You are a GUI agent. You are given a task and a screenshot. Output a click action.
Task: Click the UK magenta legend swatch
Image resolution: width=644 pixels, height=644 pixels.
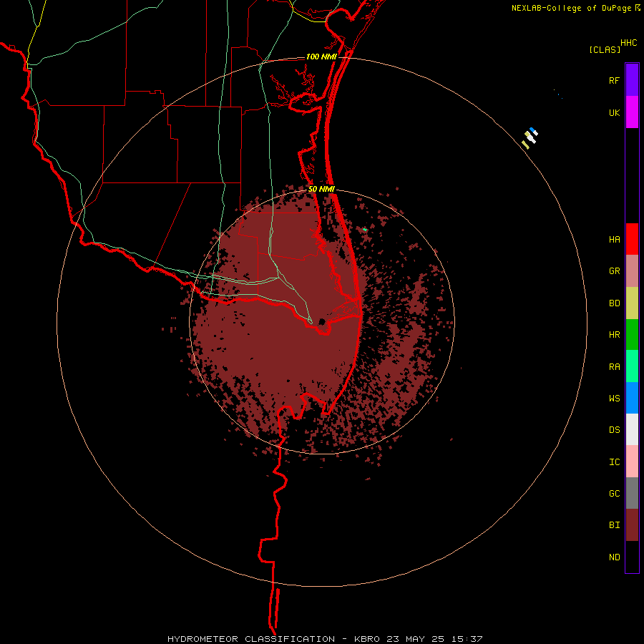click(632, 112)
